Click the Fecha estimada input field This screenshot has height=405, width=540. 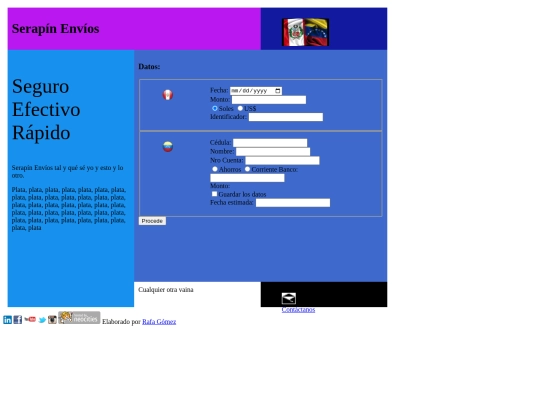(x=293, y=203)
